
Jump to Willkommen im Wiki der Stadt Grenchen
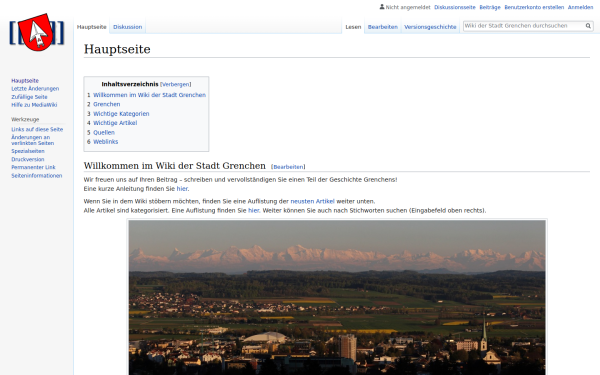click(x=149, y=95)
